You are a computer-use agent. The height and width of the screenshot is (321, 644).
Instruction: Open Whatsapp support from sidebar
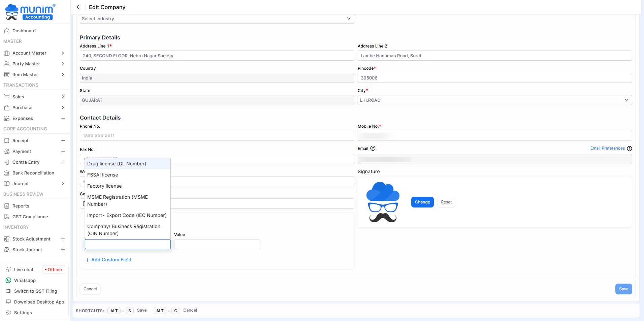[25, 280]
